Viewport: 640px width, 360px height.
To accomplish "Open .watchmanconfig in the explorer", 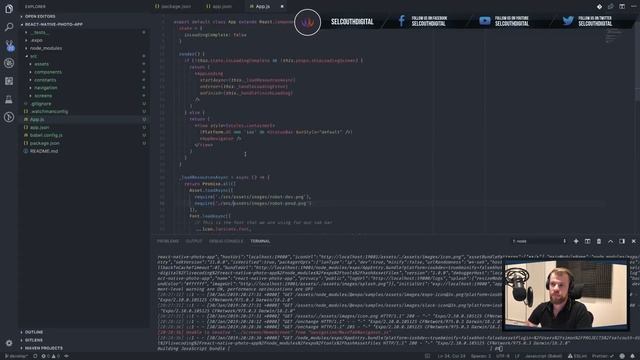I will 49,111.
